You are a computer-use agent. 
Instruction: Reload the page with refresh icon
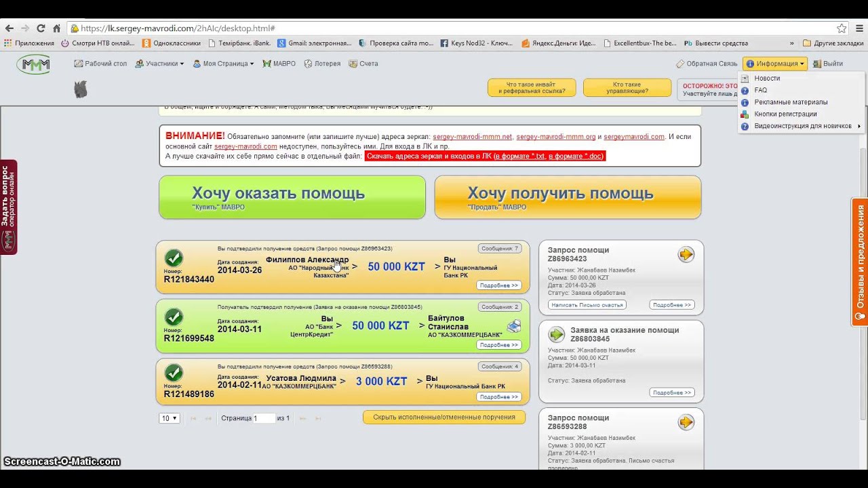(x=41, y=28)
